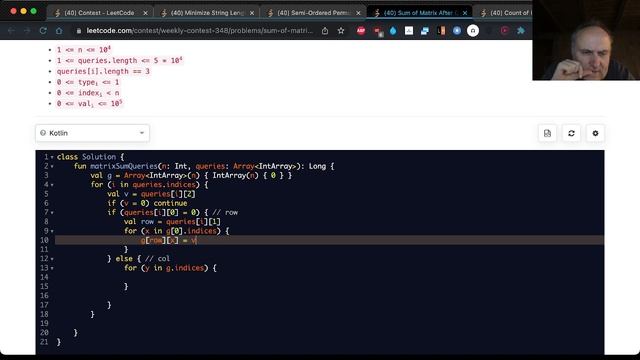640x360 pixels.
Task: Reload the LeetCode page
Action: pyautogui.click(x=43, y=31)
